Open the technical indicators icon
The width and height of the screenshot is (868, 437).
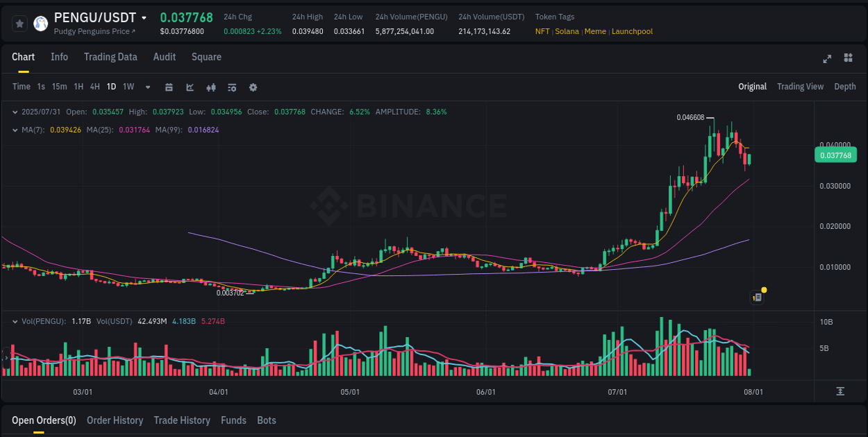tap(210, 87)
